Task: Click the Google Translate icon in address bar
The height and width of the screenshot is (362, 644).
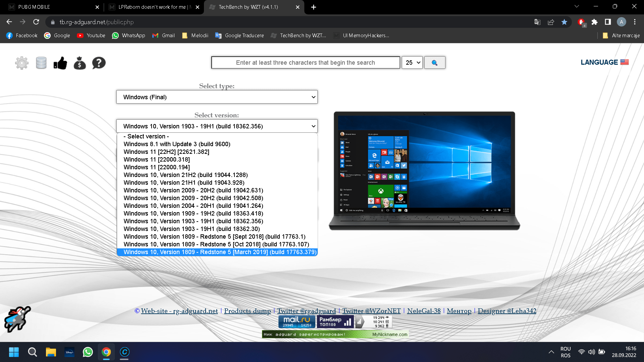Action: coord(537,22)
